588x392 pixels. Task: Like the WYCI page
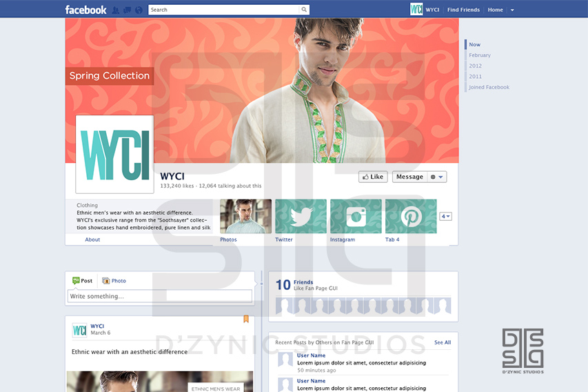pos(373,177)
